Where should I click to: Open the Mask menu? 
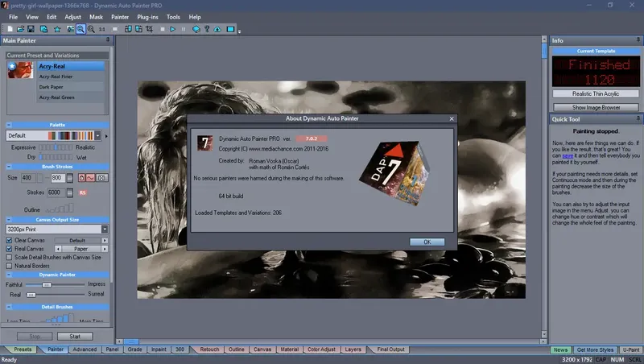pos(96,17)
